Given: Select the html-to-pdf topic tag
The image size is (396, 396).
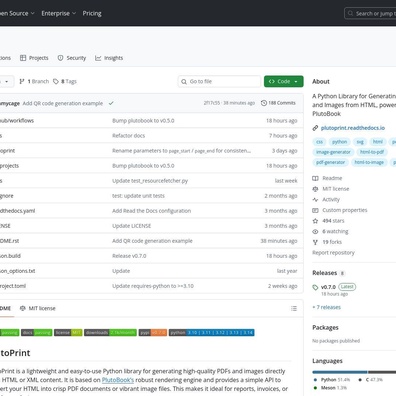Looking at the screenshot, I should (372, 152).
